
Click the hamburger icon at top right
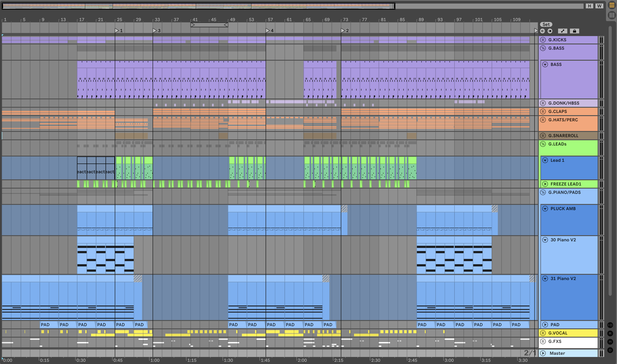[x=612, y=5]
